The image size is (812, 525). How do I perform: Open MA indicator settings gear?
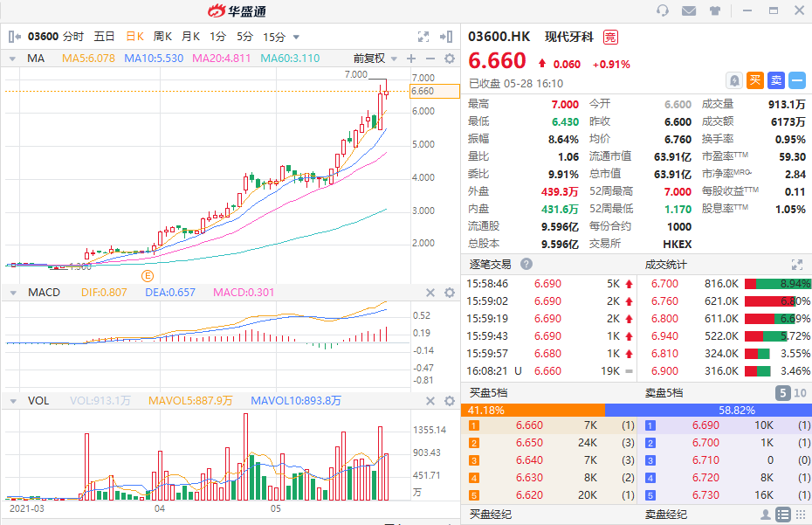point(450,59)
